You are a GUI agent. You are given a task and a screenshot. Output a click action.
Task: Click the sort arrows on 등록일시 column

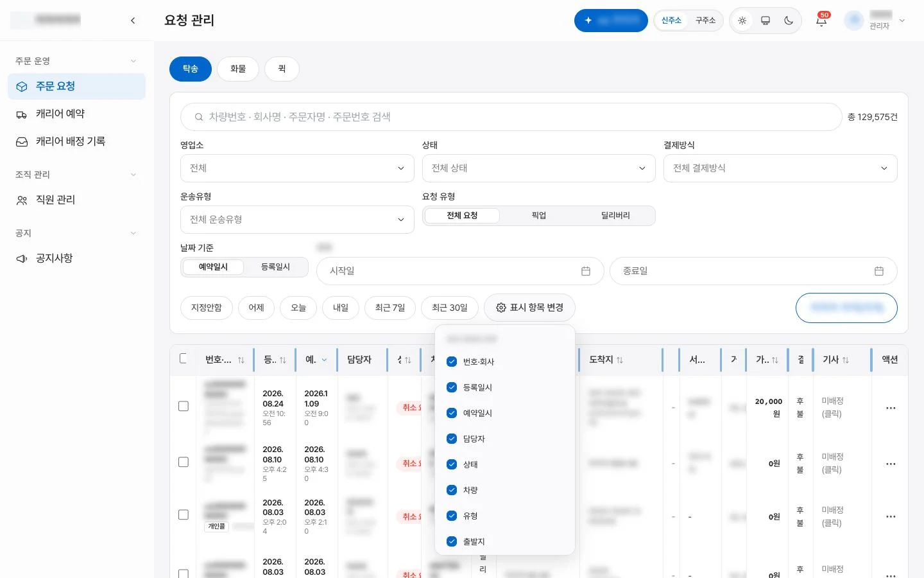(x=283, y=360)
